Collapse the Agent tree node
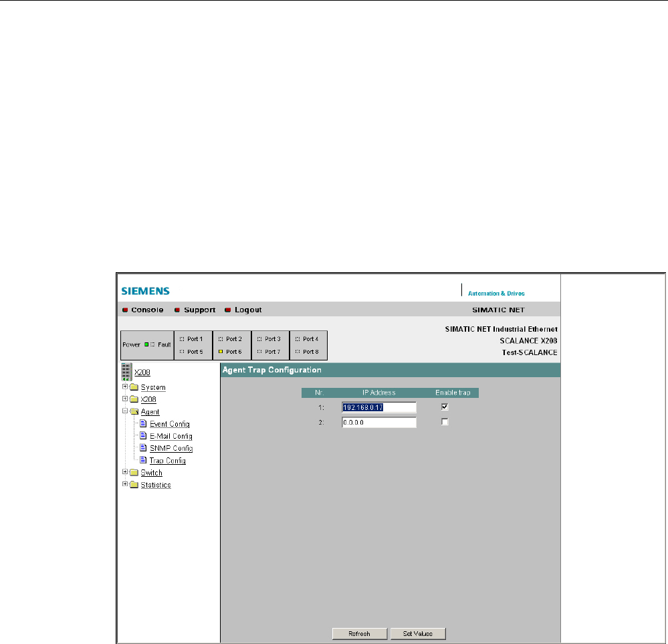668x644 pixels. pos(125,411)
